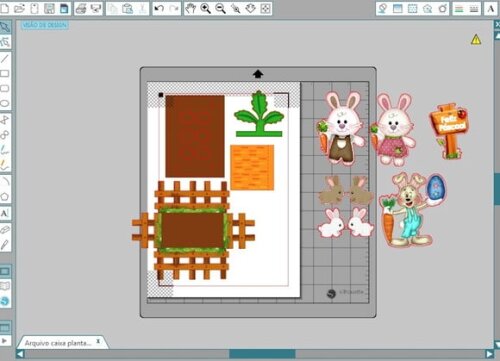This screenshot has height=361, width=500.
Task: Select the Curve shape tool
Action: point(5,135)
